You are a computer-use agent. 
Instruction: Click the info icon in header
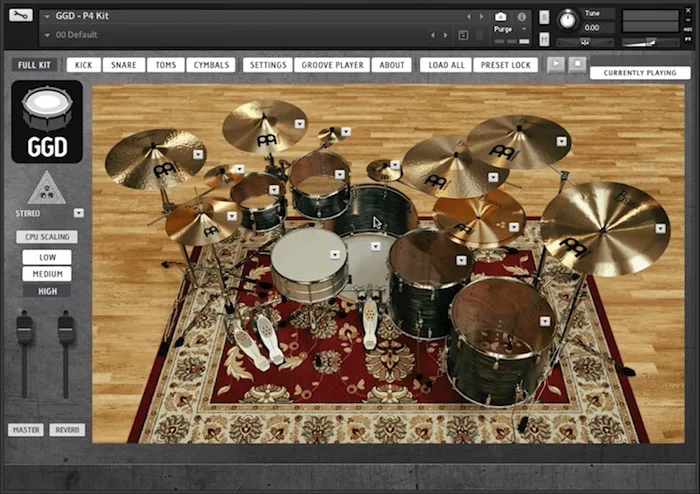coord(521,17)
